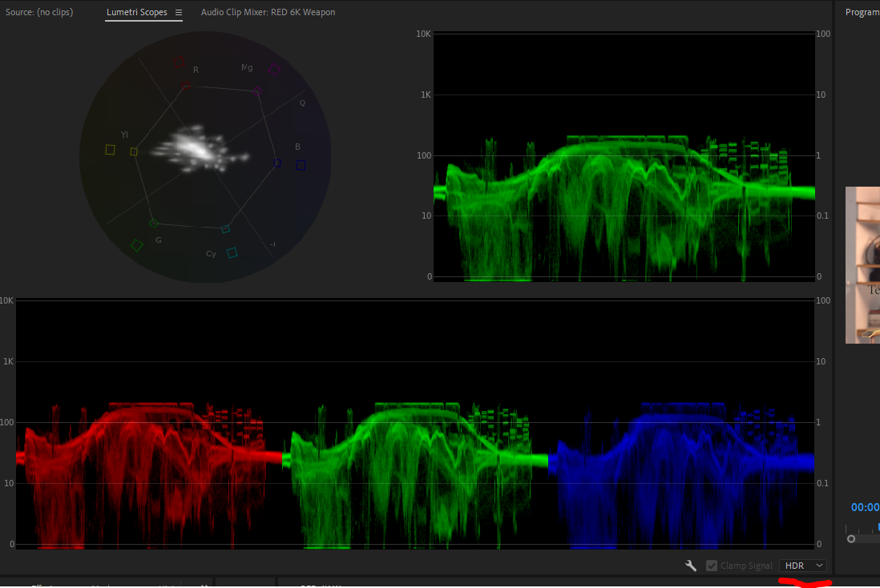880x588 pixels.
Task: Click the R target box on the vectorscope
Action: [178, 63]
